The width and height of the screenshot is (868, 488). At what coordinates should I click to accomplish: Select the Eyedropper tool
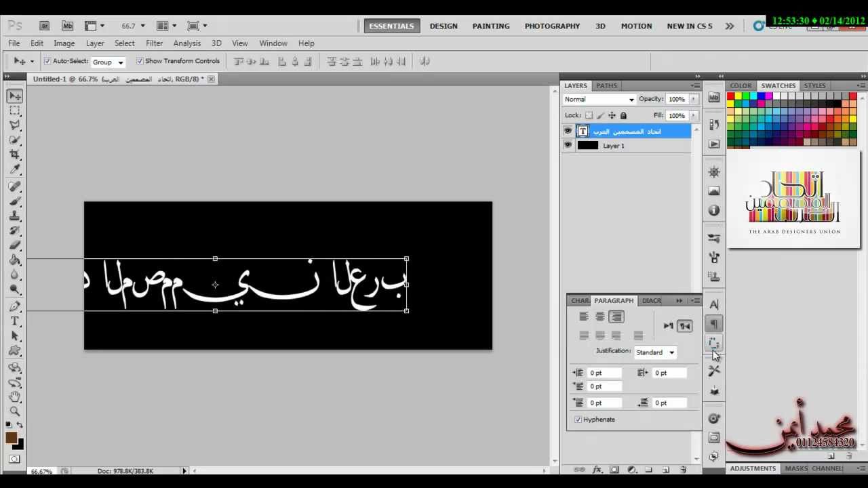tap(15, 169)
